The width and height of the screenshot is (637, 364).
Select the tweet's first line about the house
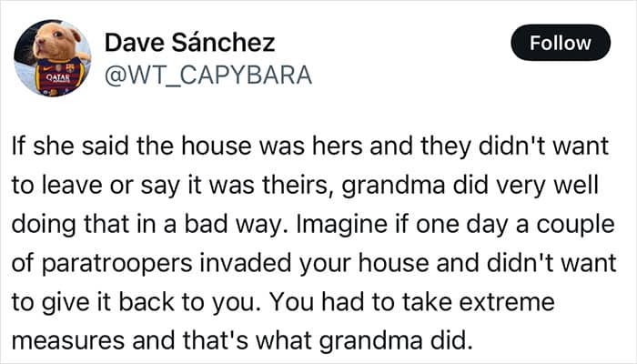(x=310, y=147)
